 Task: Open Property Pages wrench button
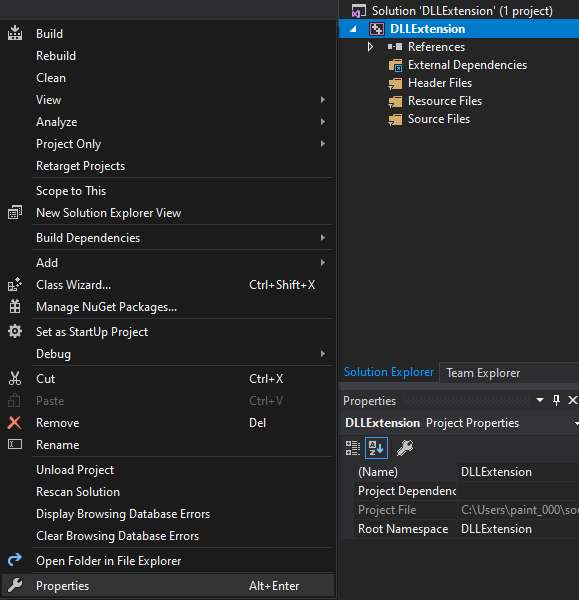pyautogui.click(x=404, y=448)
